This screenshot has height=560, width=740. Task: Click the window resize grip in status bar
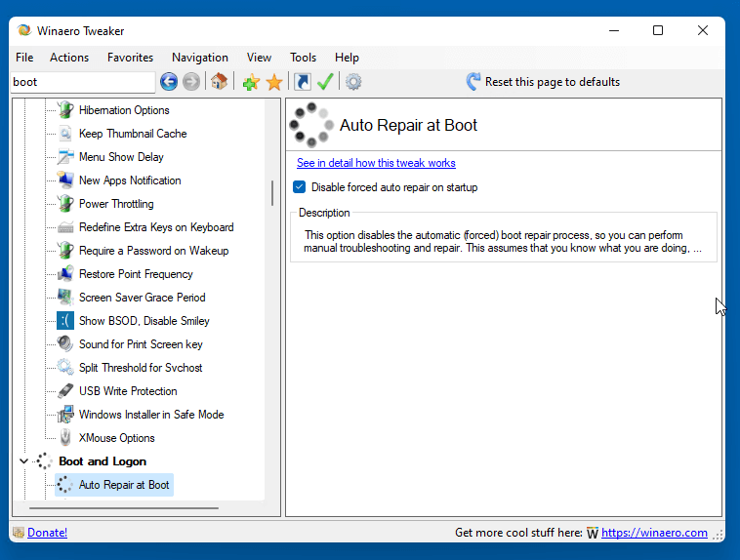[x=718, y=535]
